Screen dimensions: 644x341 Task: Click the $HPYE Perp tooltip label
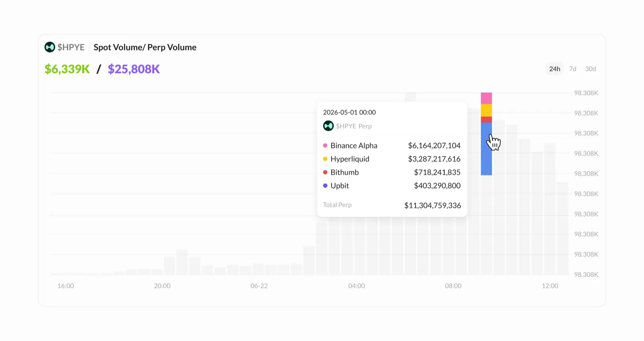tap(354, 126)
